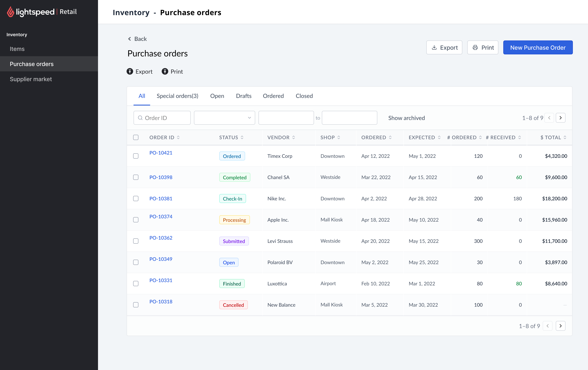Image resolution: width=588 pixels, height=370 pixels.
Task: Click the printer icon in Print button
Action: click(475, 47)
